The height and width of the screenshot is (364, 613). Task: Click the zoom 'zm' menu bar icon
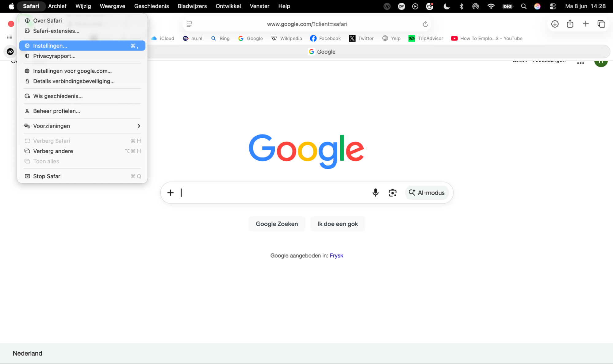pos(401,6)
